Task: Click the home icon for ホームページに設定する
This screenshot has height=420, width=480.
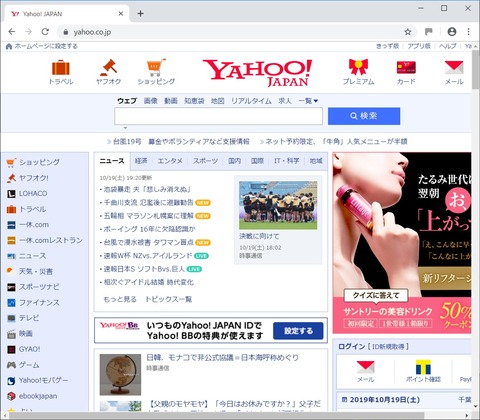Action: click(9, 46)
